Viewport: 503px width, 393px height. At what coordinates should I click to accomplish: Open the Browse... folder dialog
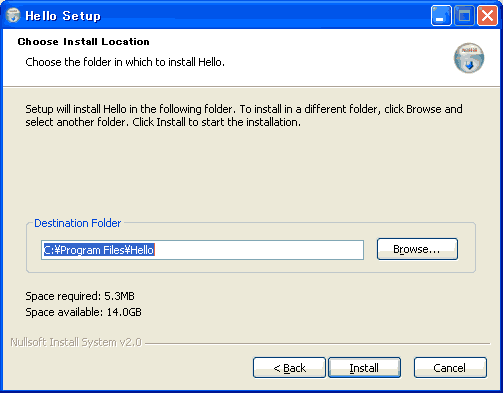[417, 249]
